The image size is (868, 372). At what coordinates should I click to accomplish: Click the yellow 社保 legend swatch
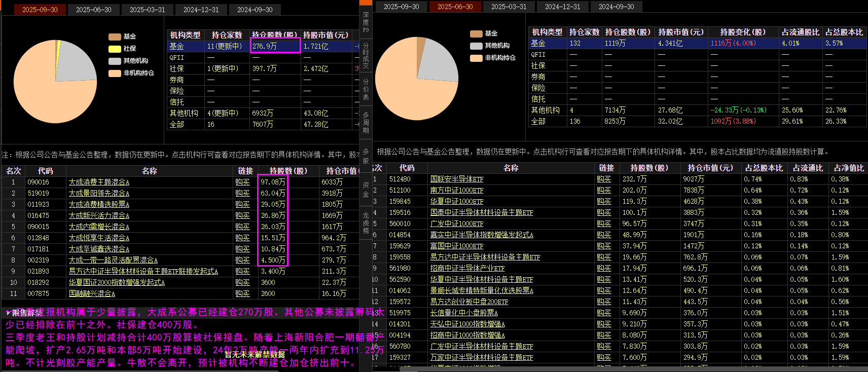[x=115, y=49]
